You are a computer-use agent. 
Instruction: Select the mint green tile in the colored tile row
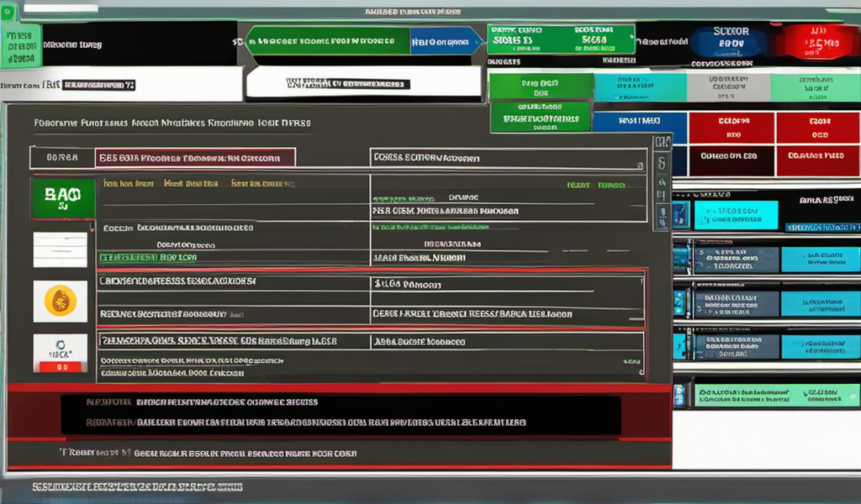pos(815,87)
